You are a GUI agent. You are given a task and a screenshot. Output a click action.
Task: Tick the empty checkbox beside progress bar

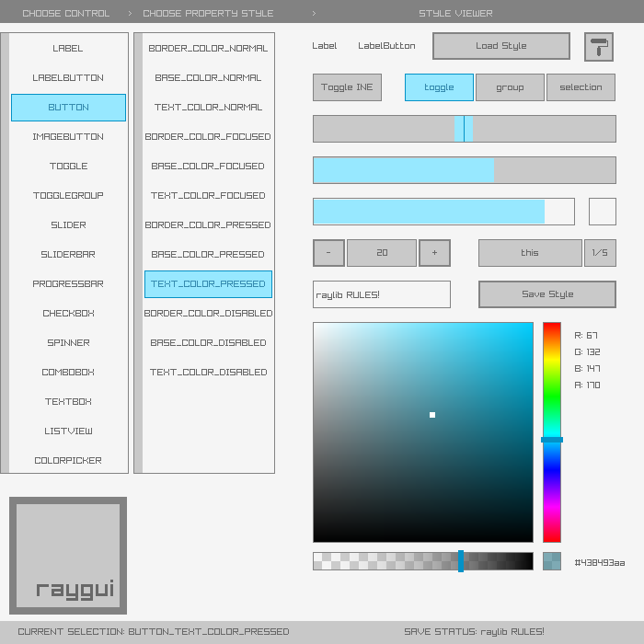point(602,212)
